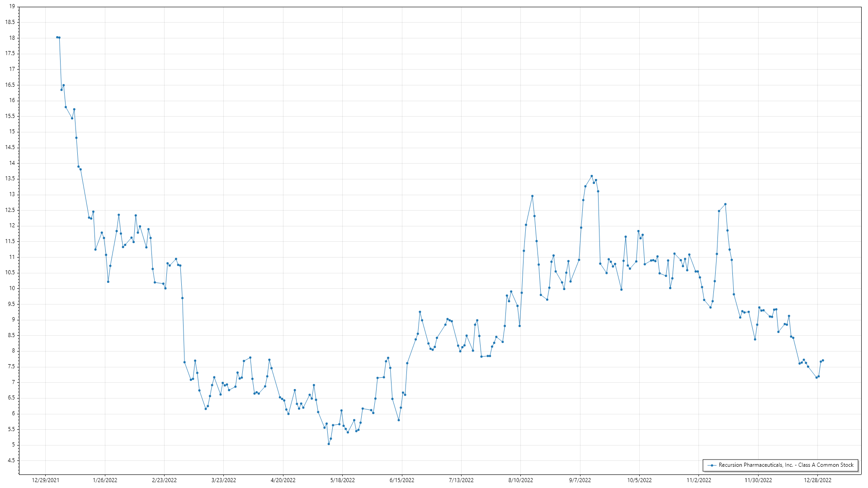Click the 14.5 label on the y-axis
868x488 pixels.
coord(10,147)
